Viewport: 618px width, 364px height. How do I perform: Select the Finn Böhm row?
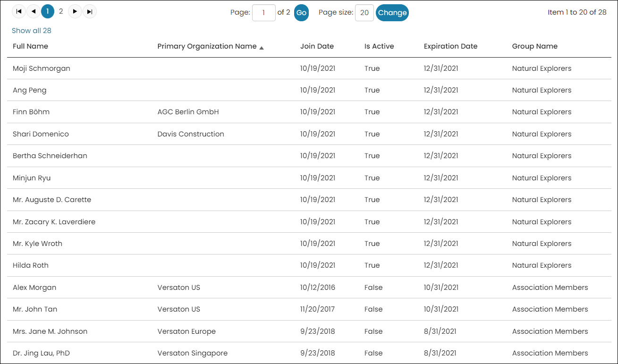(x=309, y=112)
